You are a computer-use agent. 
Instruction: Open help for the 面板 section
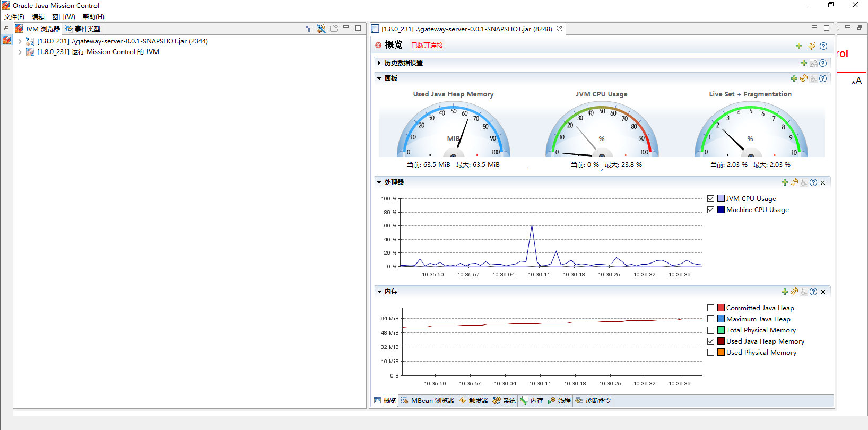click(x=823, y=78)
